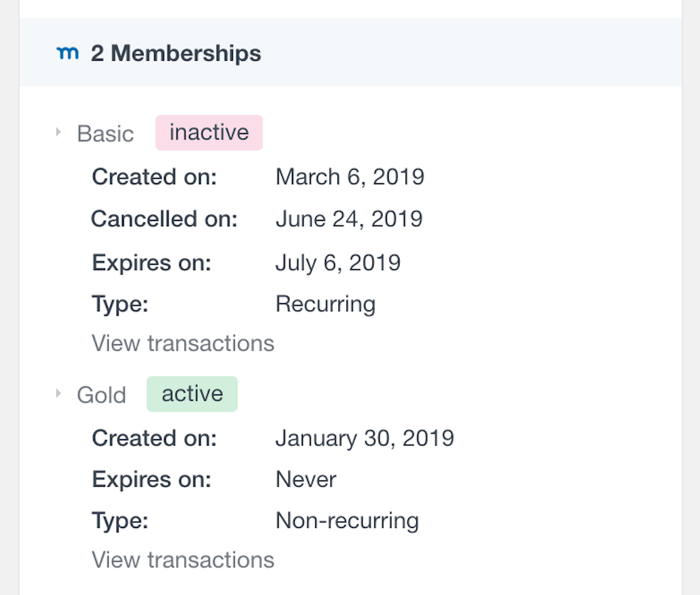Click the 'Created on' date for Gold membership
The image size is (700, 595).
click(x=365, y=438)
